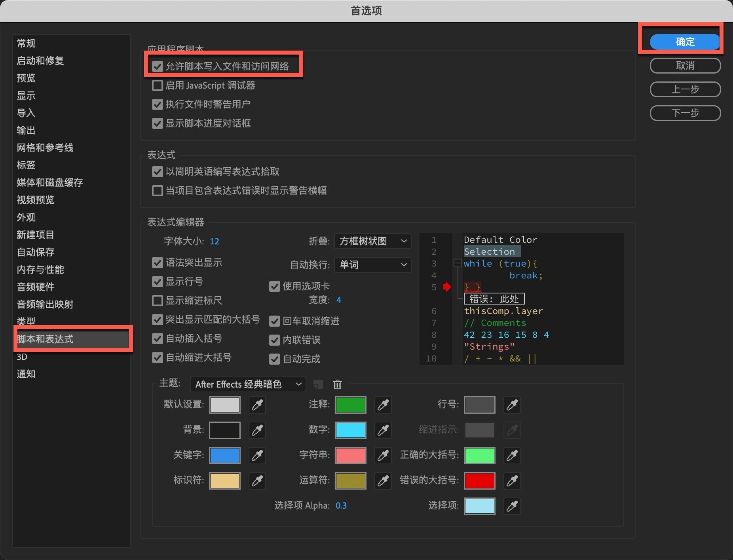Pick 关键字 color with its eyedropper

pyautogui.click(x=257, y=456)
